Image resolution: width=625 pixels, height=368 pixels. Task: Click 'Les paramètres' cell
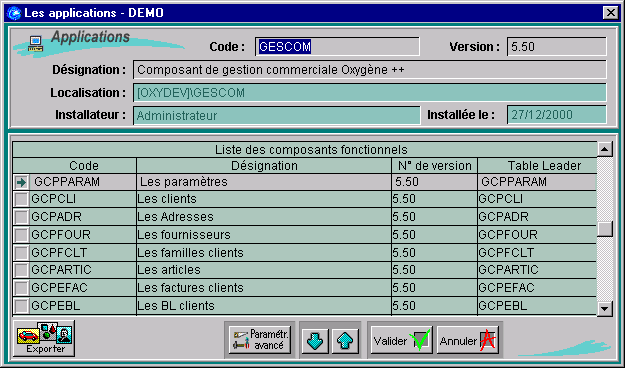point(264,182)
